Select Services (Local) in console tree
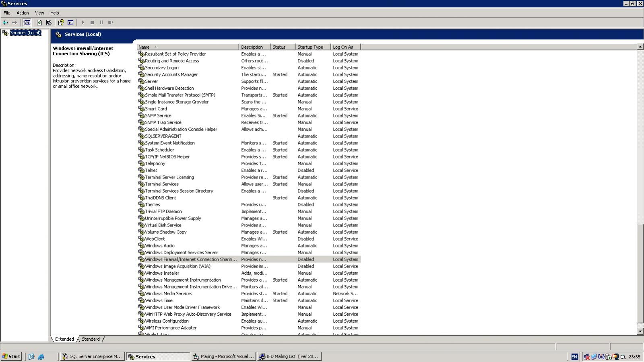This screenshot has width=644, height=362. [x=25, y=33]
